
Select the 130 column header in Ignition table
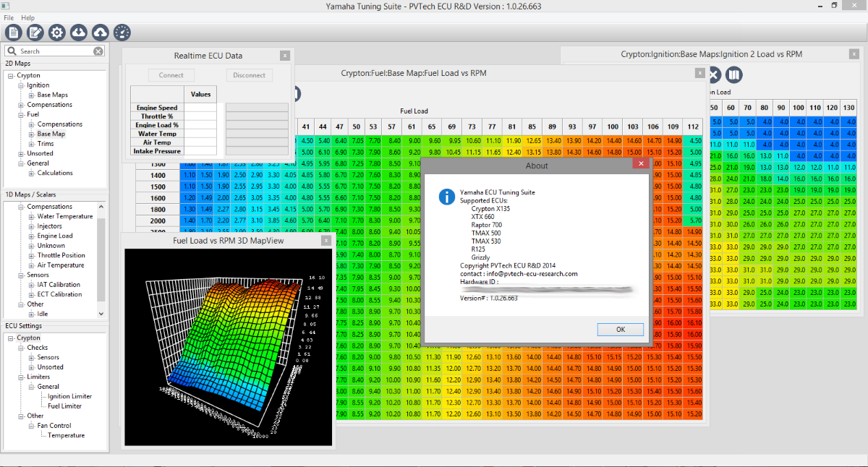(x=848, y=108)
